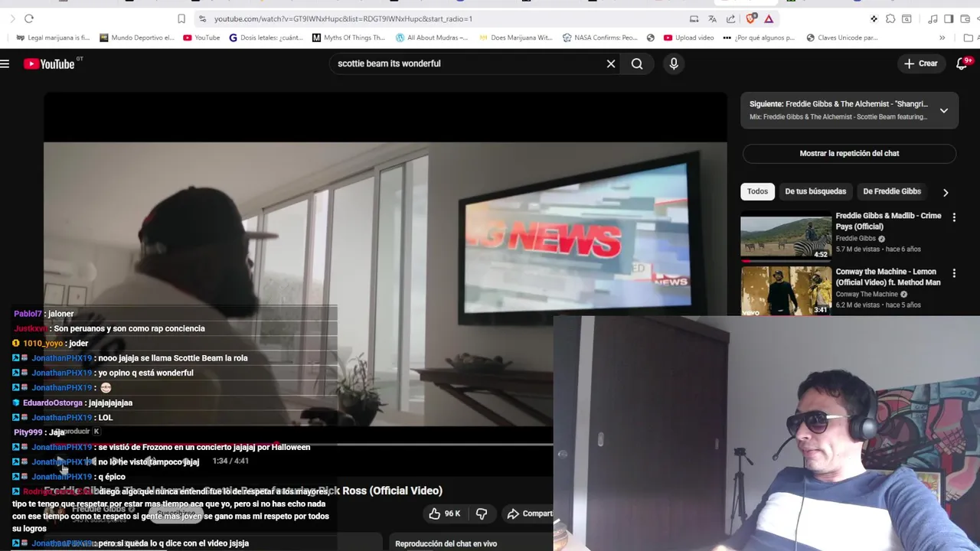
Task: Select the 'Todos' filter chip
Action: pyautogui.click(x=757, y=191)
